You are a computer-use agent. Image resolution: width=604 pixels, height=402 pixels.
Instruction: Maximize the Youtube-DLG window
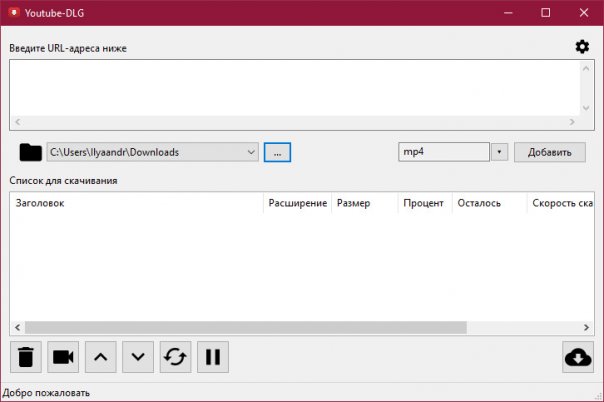click(x=545, y=13)
